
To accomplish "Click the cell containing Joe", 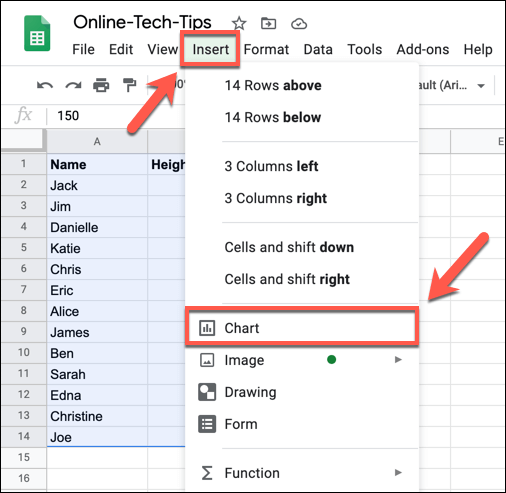I will tap(97, 437).
